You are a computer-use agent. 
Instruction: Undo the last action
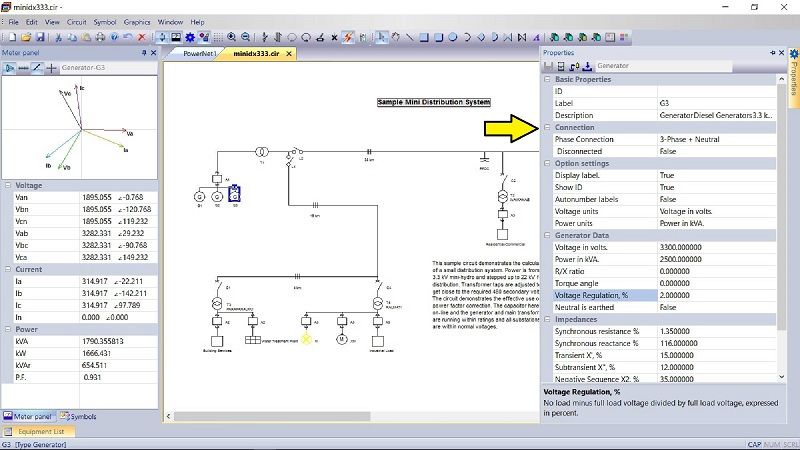pos(128,37)
